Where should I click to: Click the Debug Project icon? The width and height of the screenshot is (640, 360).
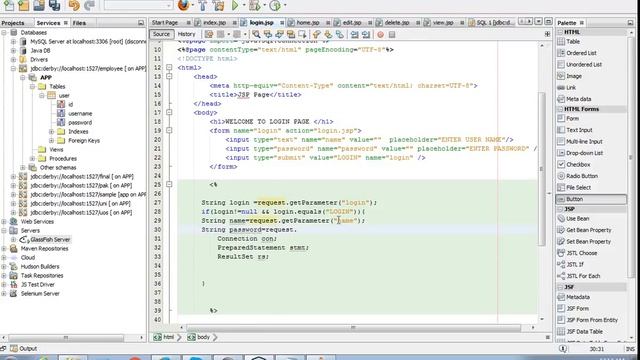click(255, 5)
